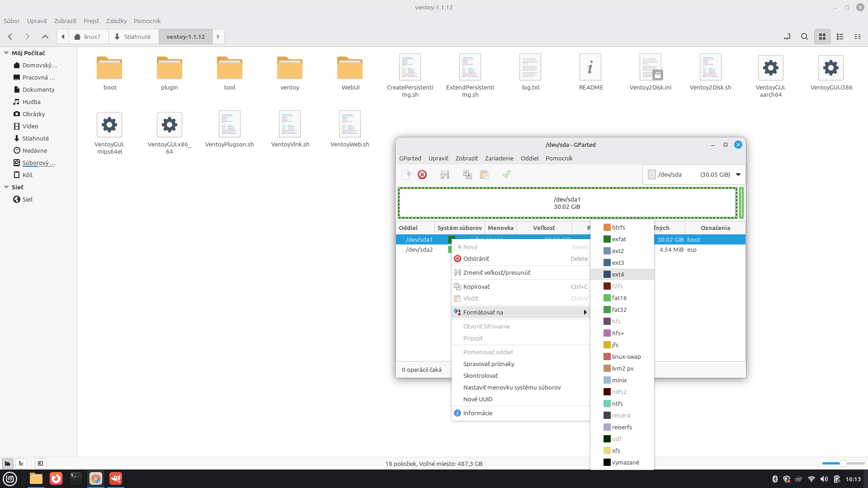The image size is (868, 488).
Task: Select the WebUI folder icon
Action: 350,67
